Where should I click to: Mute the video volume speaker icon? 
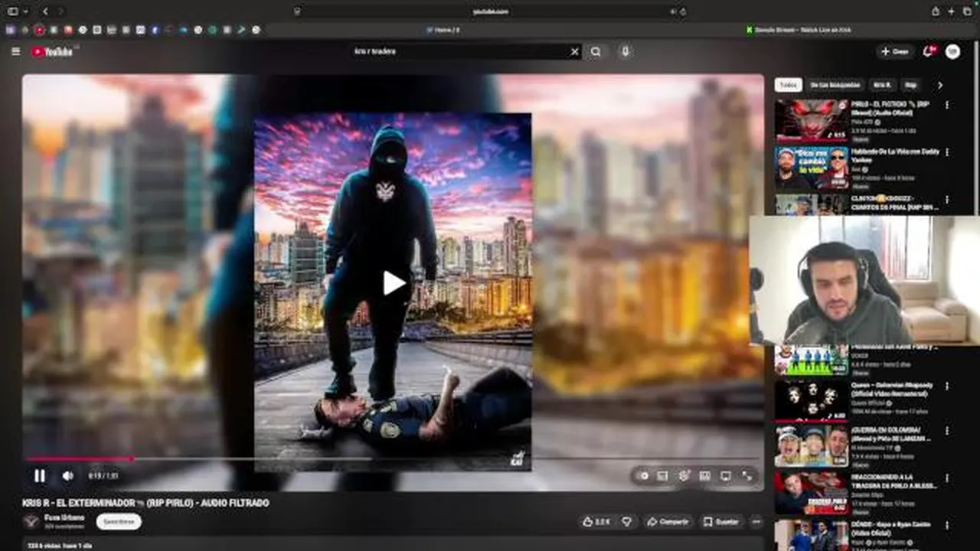click(67, 475)
